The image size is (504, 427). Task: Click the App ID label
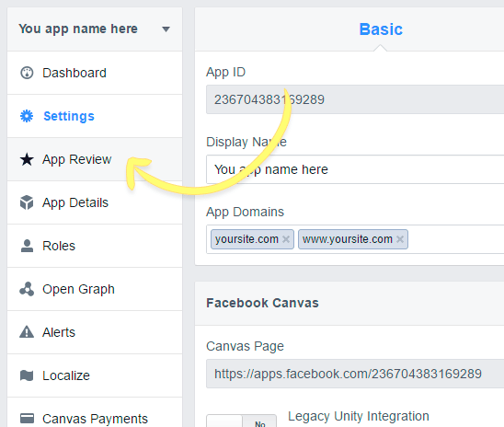click(225, 72)
